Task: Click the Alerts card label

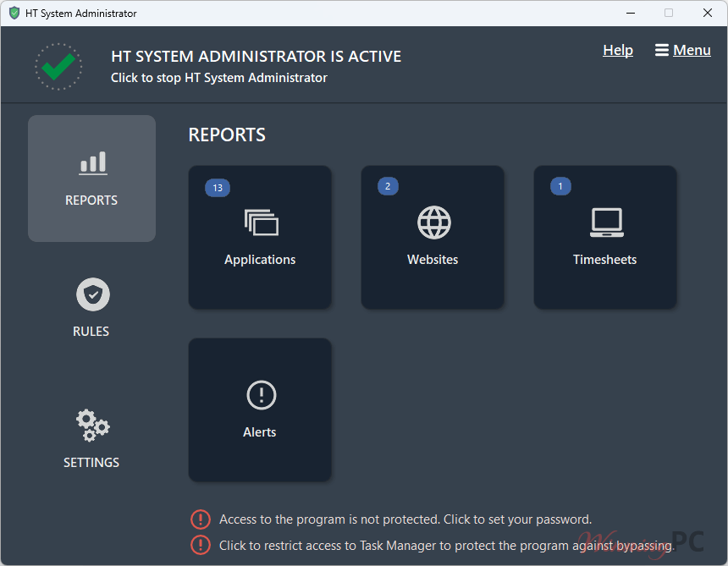Action: pyautogui.click(x=260, y=432)
